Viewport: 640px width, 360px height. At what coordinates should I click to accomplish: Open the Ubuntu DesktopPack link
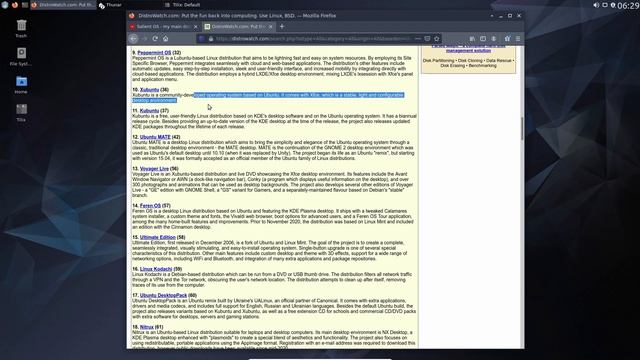163,295
